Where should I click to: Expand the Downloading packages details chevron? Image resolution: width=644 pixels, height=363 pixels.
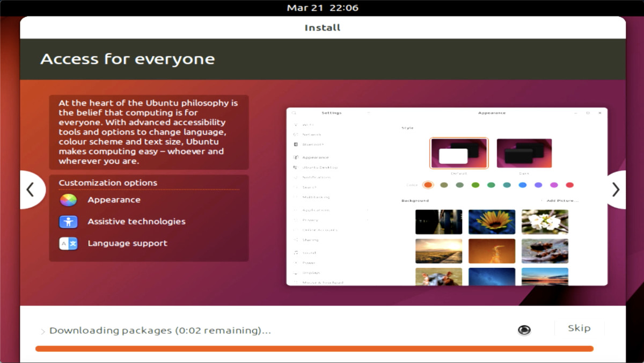[43, 332]
